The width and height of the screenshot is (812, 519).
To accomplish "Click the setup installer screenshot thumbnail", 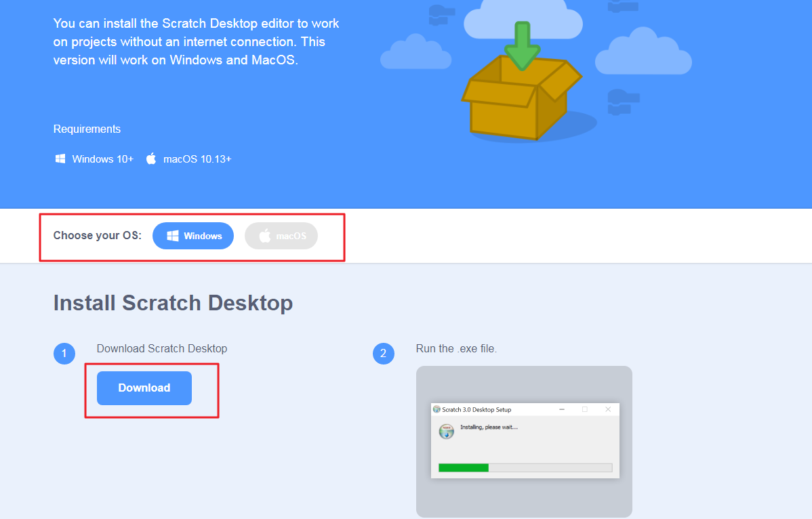I will click(x=524, y=442).
